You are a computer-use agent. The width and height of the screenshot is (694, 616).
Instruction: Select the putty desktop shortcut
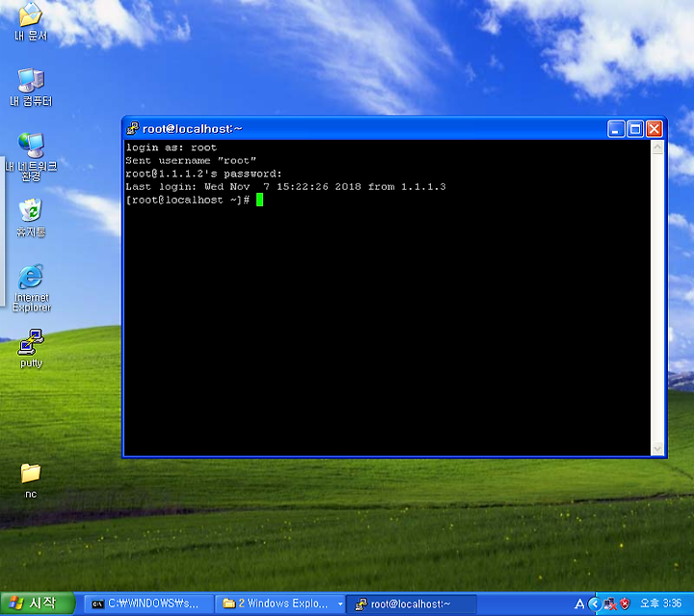pos(31,348)
